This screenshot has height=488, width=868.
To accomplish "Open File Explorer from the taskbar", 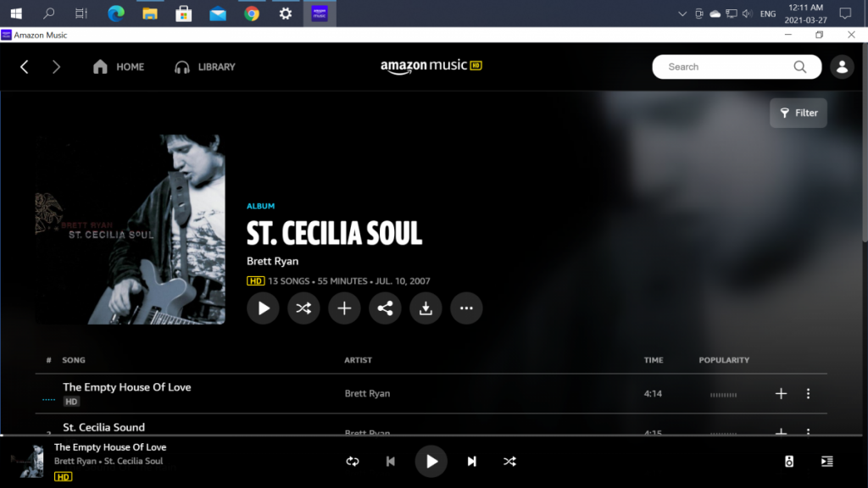I will [x=150, y=14].
